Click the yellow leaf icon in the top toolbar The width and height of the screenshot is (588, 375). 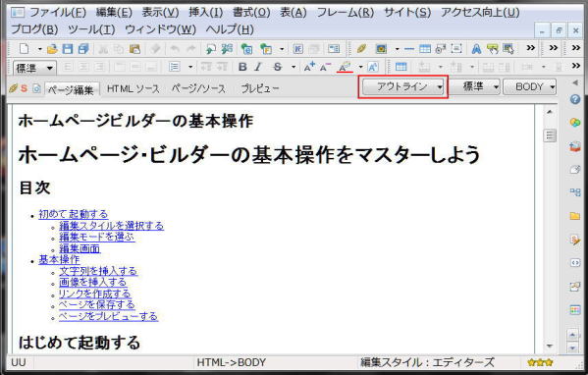[x=361, y=49]
